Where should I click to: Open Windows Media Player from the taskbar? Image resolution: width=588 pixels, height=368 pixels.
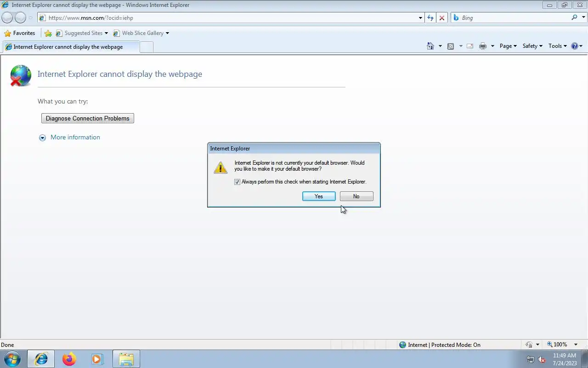(97, 359)
